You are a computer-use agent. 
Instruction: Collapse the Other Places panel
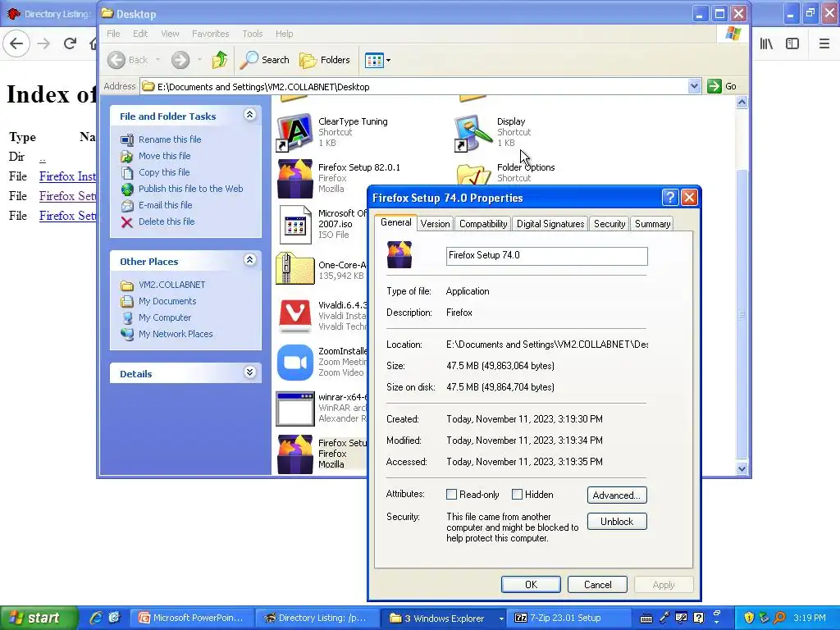249,260
